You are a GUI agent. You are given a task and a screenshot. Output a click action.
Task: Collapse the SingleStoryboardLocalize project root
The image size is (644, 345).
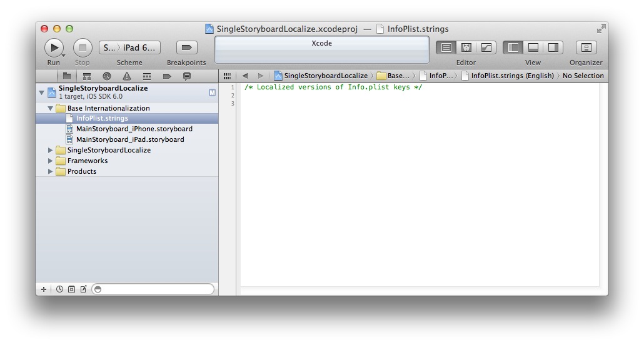point(41,92)
